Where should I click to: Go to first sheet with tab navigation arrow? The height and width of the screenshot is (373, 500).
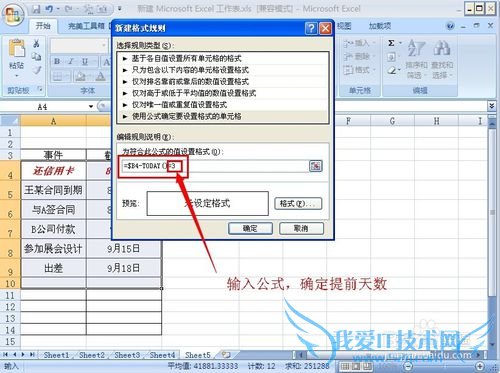click(x=5, y=354)
